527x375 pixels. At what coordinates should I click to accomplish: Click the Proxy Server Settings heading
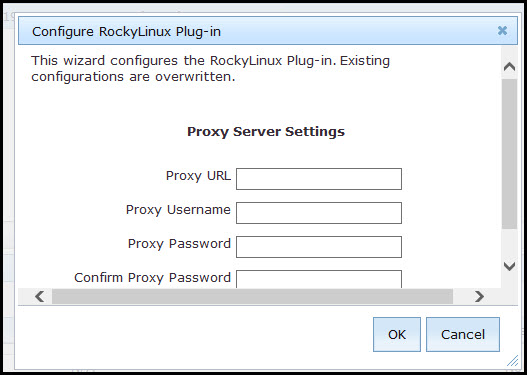coord(266,131)
